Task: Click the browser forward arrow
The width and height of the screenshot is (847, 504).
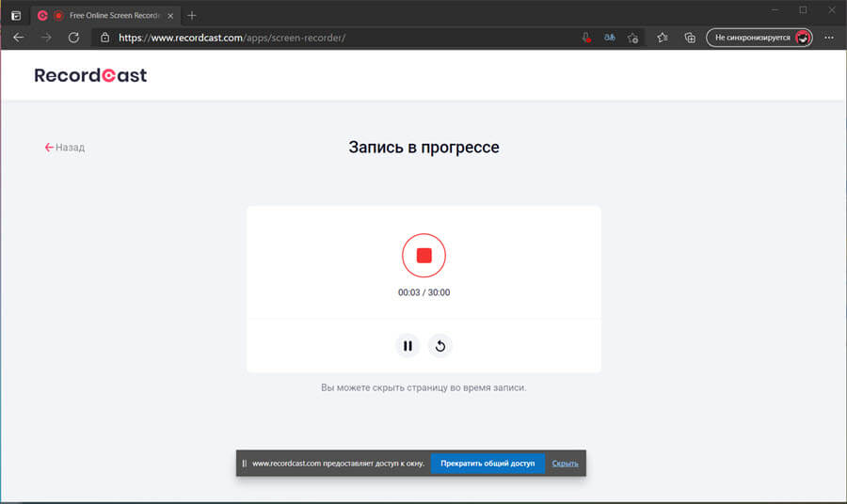Action: (x=46, y=38)
